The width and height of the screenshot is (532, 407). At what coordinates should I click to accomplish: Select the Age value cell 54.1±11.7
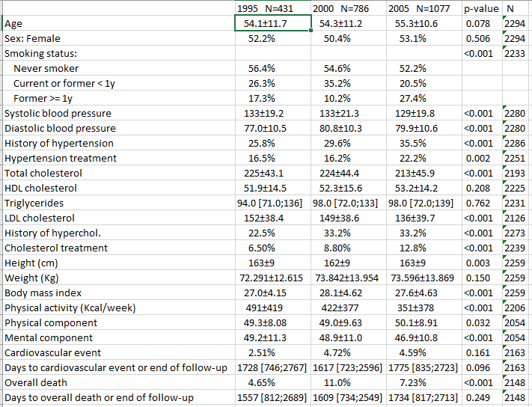click(273, 23)
